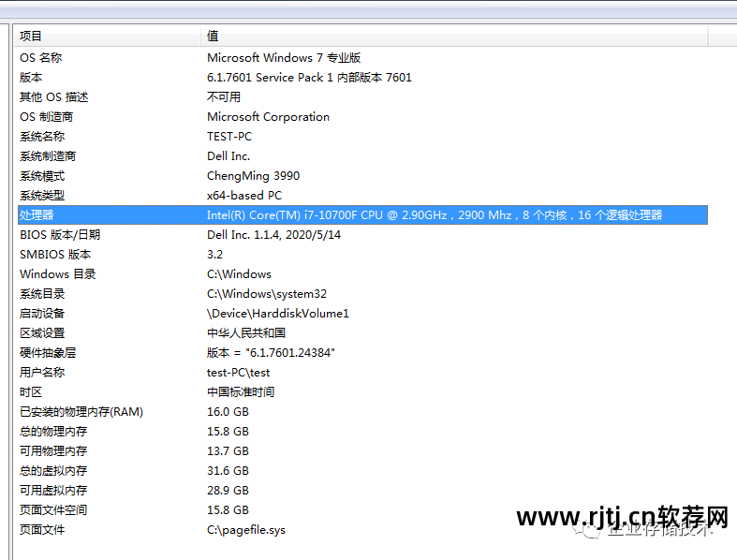Select the 时区 row

click(362, 392)
